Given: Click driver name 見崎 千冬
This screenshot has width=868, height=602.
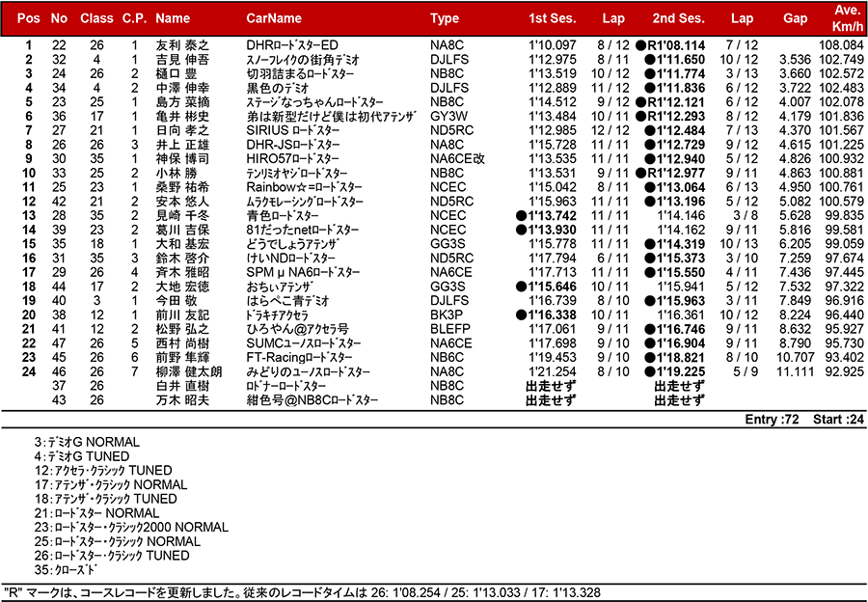Looking at the screenshot, I should pos(182,216).
